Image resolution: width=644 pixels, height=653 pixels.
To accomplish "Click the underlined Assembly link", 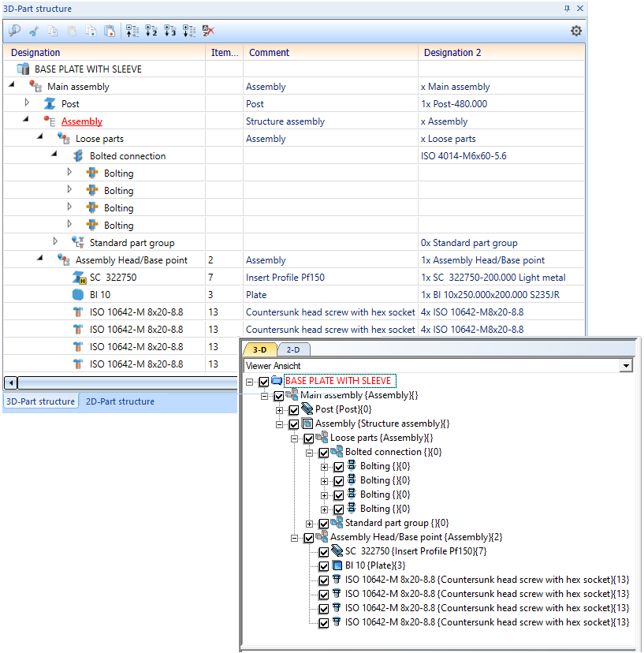I will (x=82, y=121).
